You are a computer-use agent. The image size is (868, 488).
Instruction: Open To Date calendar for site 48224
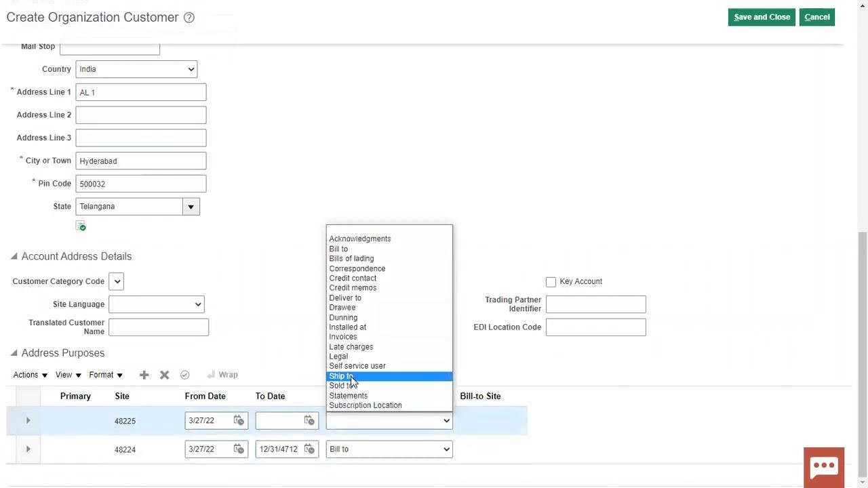(x=309, y=449)
